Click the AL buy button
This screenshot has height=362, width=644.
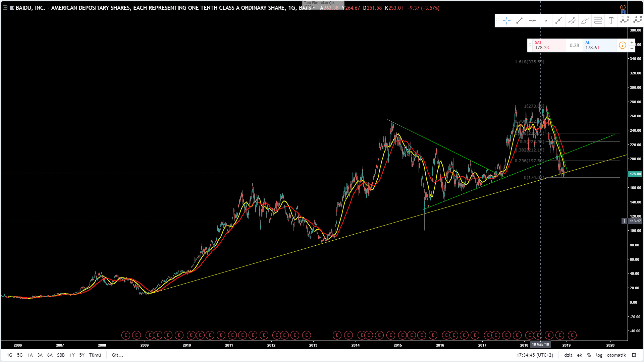[599, 45]
